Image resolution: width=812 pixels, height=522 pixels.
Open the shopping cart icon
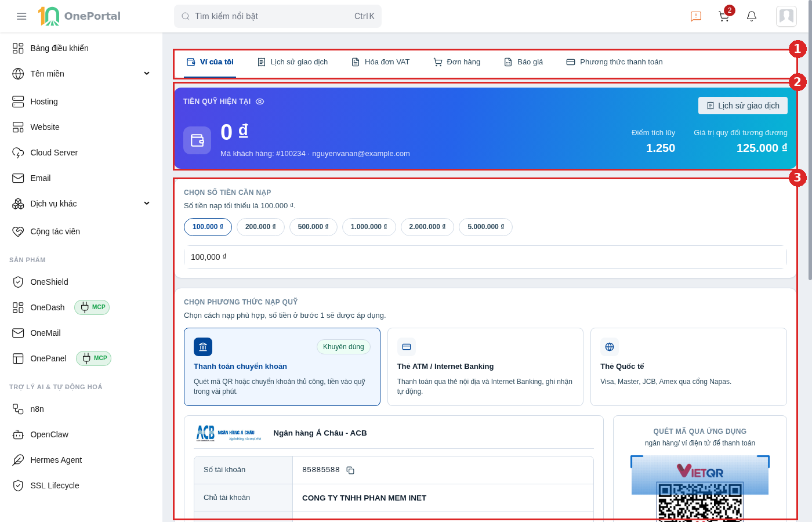pyautogui.click(x=724, y=16)
